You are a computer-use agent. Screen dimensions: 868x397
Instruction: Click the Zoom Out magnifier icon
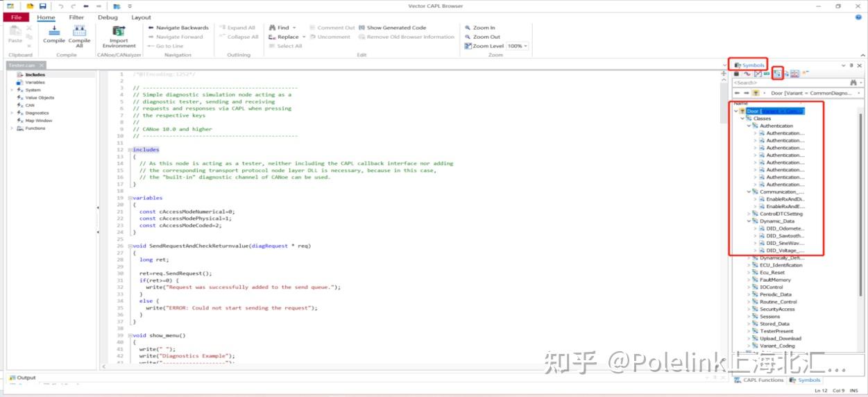click(468, 37)
